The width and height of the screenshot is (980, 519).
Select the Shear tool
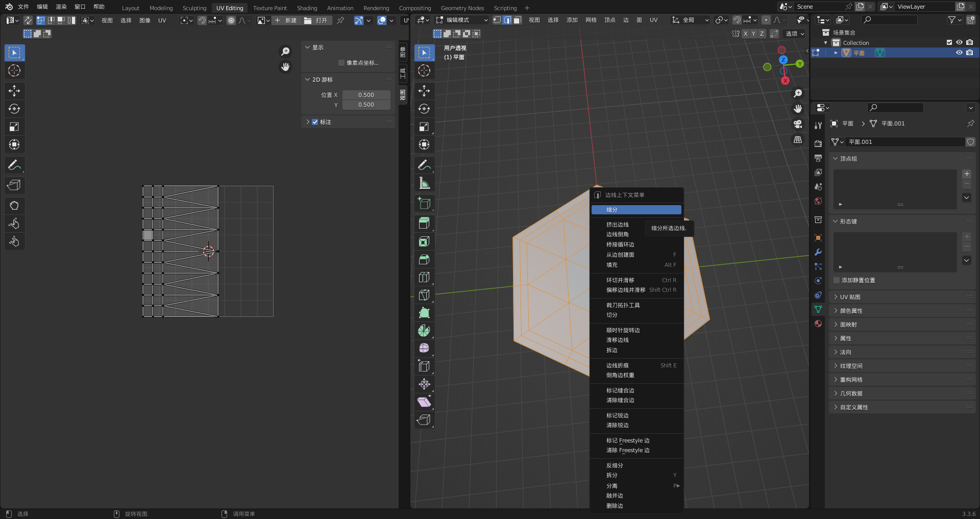[x=424, y=402]
